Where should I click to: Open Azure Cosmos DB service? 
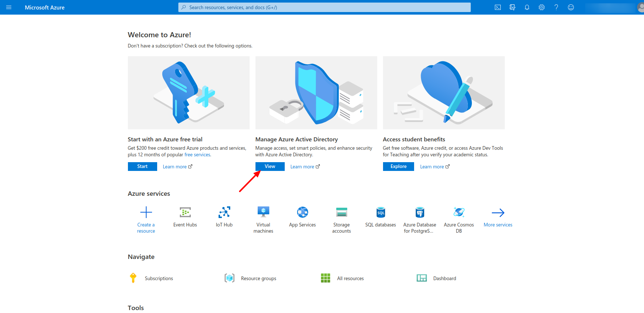click(459, 220)
